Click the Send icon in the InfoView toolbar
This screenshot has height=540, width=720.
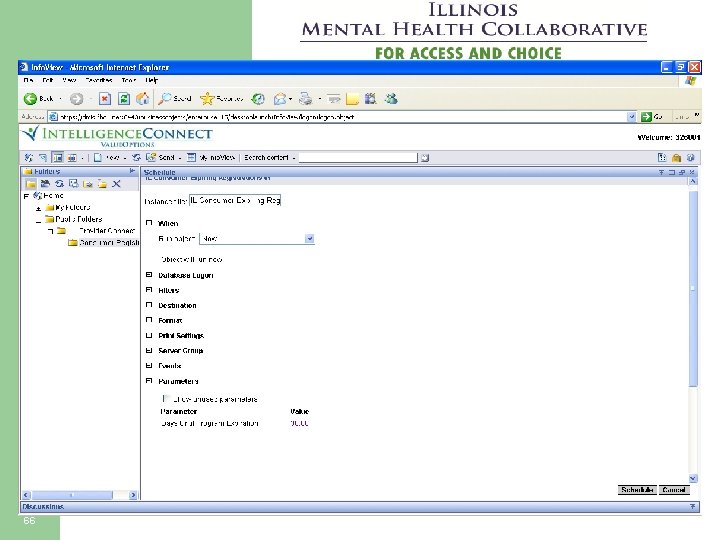click(150, 158)
